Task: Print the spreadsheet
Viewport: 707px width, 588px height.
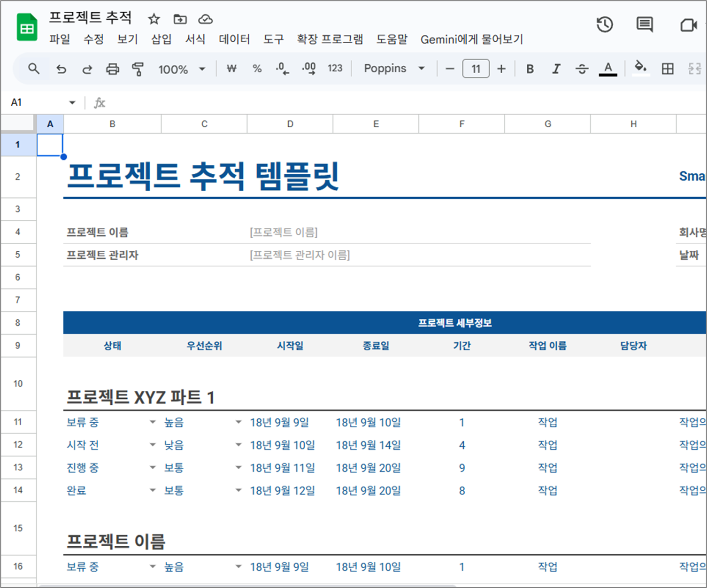Action: 113,69
